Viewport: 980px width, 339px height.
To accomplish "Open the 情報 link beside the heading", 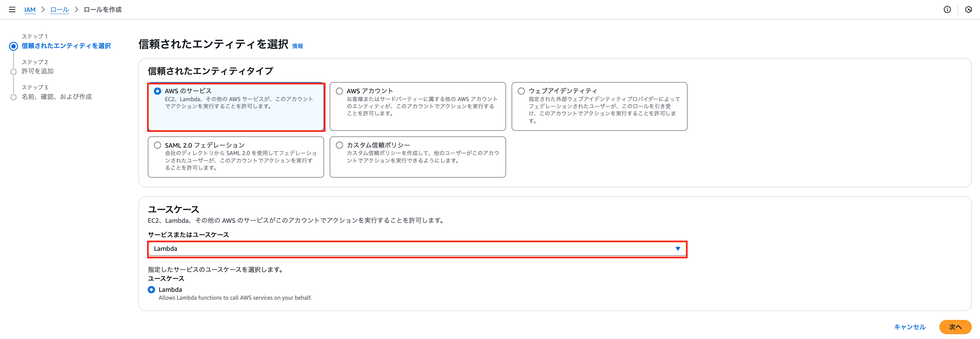I will coord(297,46).
